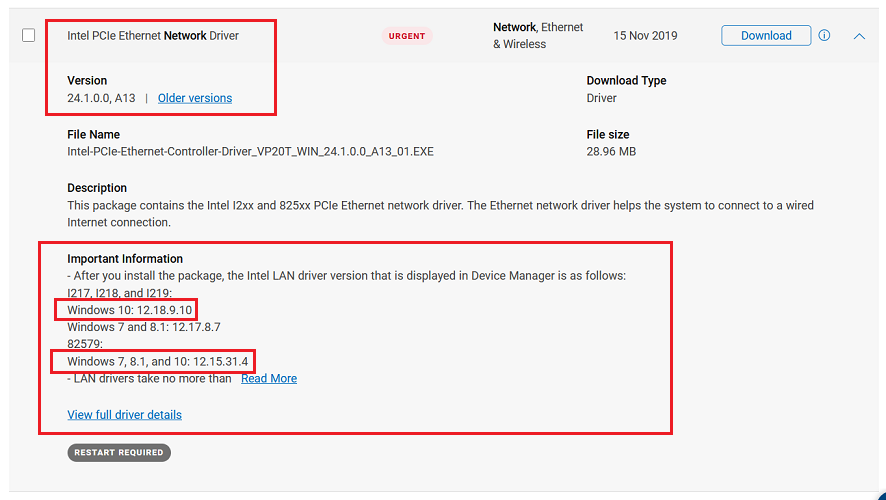Click the Important Information heading
Screen dimensions: 886x500
pos(125,259)
